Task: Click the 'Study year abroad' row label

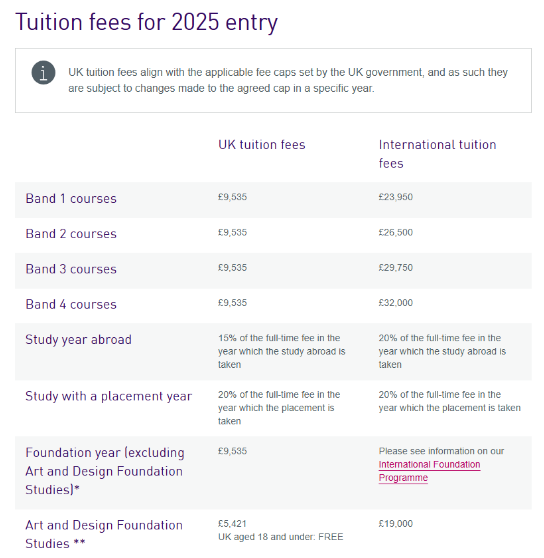Action: (78, 339)
